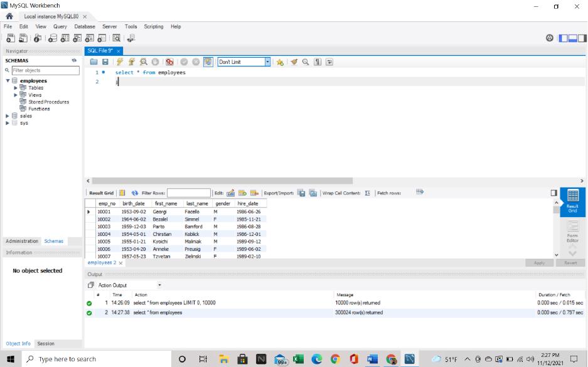The width and height of the screenshot is (588, 367).
Task: Commit the current transaction
Action: click(x=184, y=62)
